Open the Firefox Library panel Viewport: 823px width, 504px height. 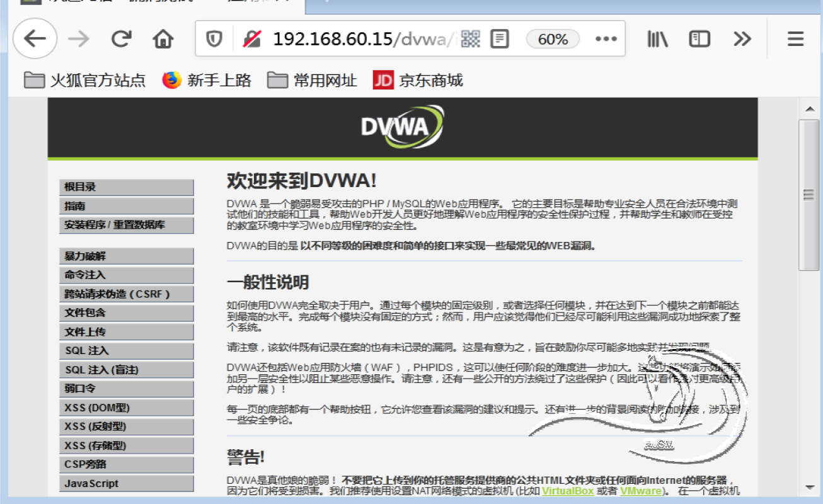pyautogui.click(x=657, y=38)
